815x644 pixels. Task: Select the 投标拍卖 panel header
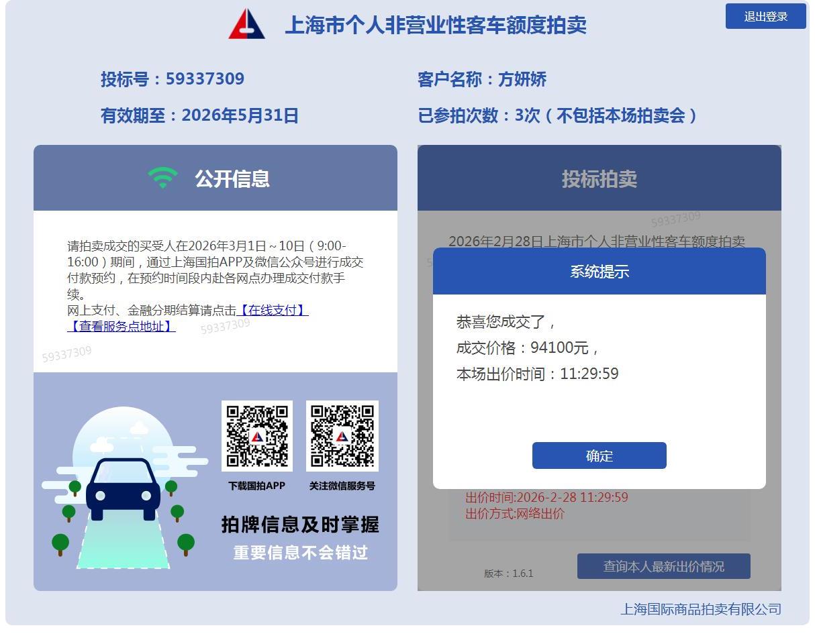click(x=599, y=178)
